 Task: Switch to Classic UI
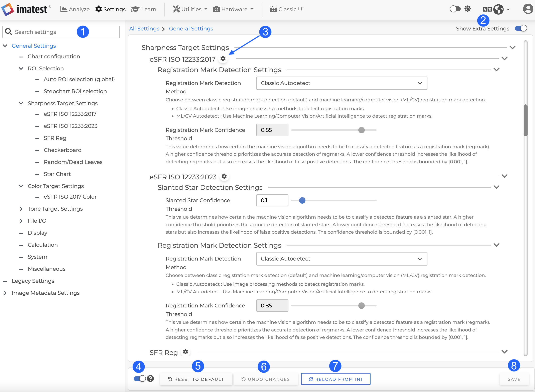tap(287, 9)
